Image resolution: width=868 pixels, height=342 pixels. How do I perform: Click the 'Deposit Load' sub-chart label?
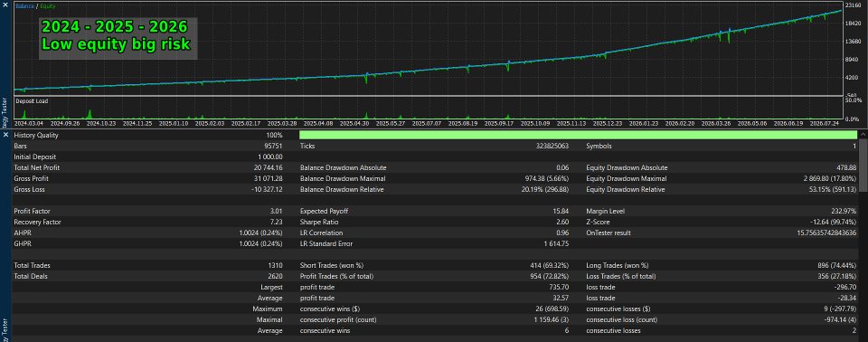32,101
